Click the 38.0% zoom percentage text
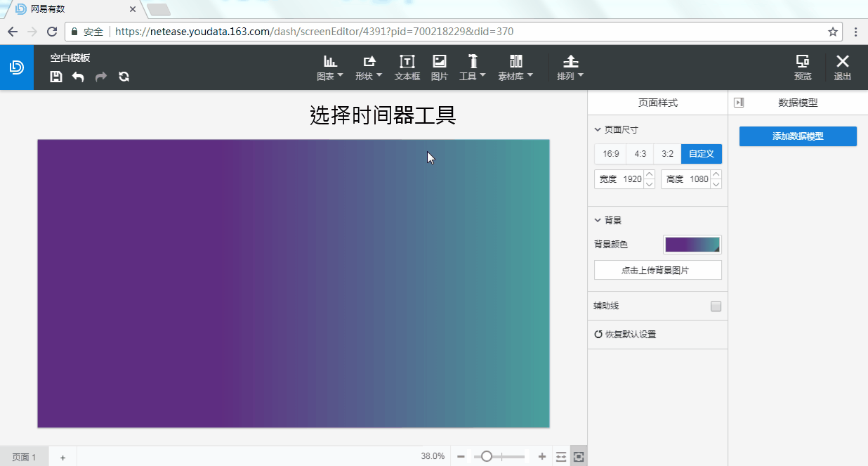868x466 pixels. (433, 456)
